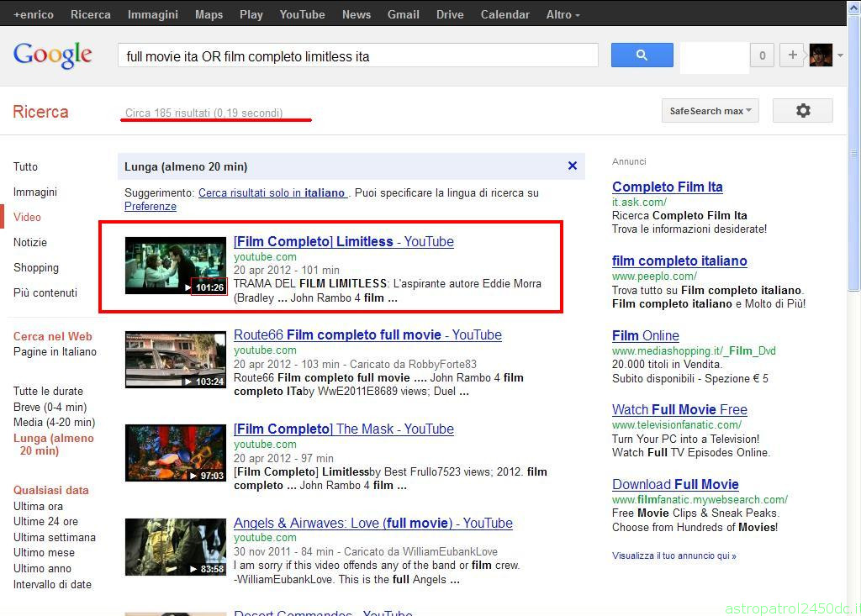Play the Angels & Airwaves 83:58 thumbnail
This screenshot has width=861, height=616.
pos(176,547)
